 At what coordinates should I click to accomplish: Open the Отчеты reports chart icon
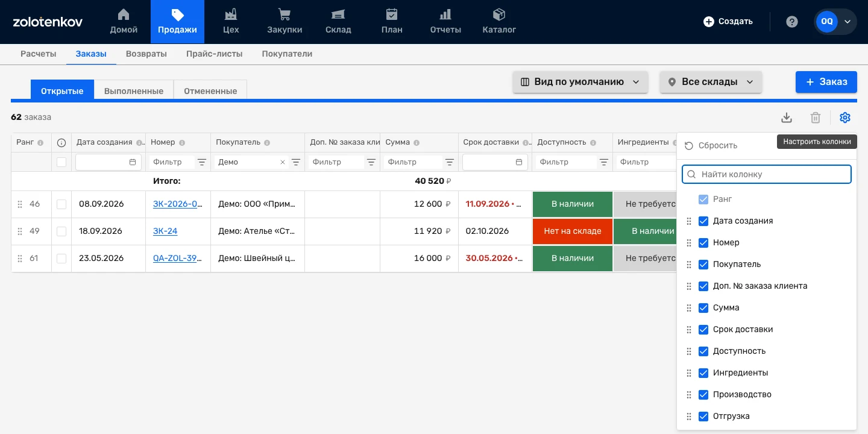pyautogui.click(x=445, y=14)
